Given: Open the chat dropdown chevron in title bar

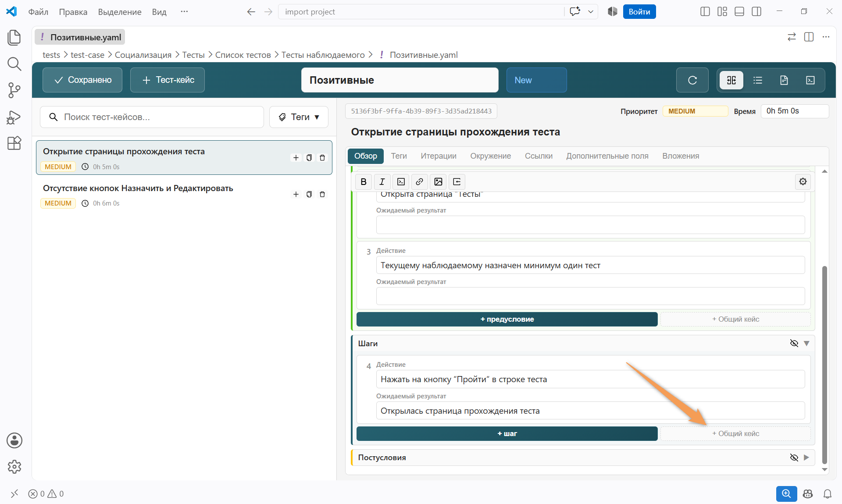Looking at the screenshot, I should point(591,12).
